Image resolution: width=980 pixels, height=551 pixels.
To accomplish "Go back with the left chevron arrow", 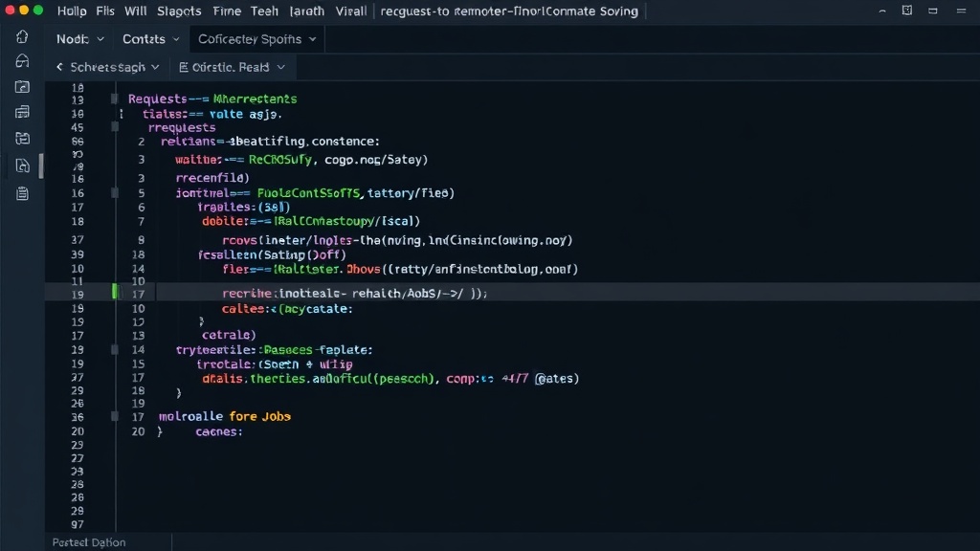I will (x=59, y=67).
